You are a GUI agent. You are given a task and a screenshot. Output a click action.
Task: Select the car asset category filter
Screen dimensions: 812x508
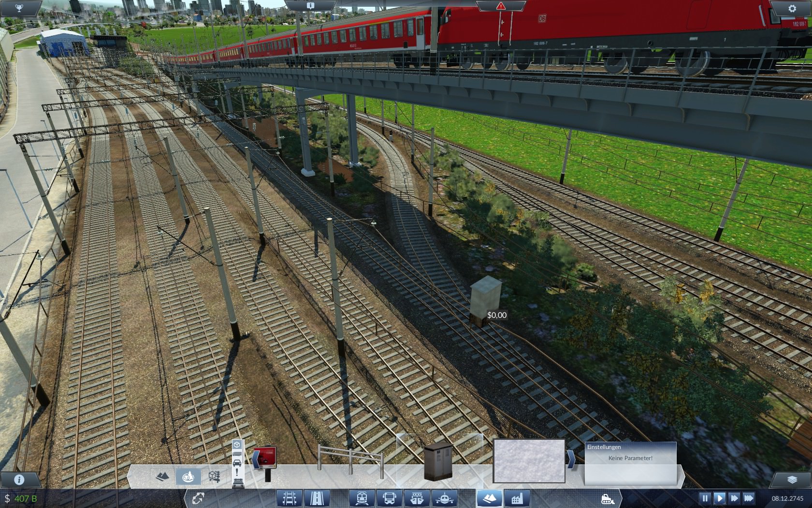237,463
